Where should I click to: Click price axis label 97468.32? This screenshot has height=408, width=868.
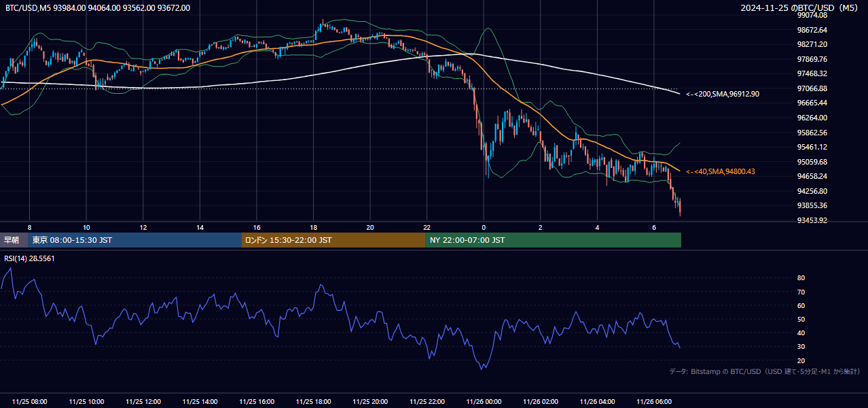coord(812,73)
